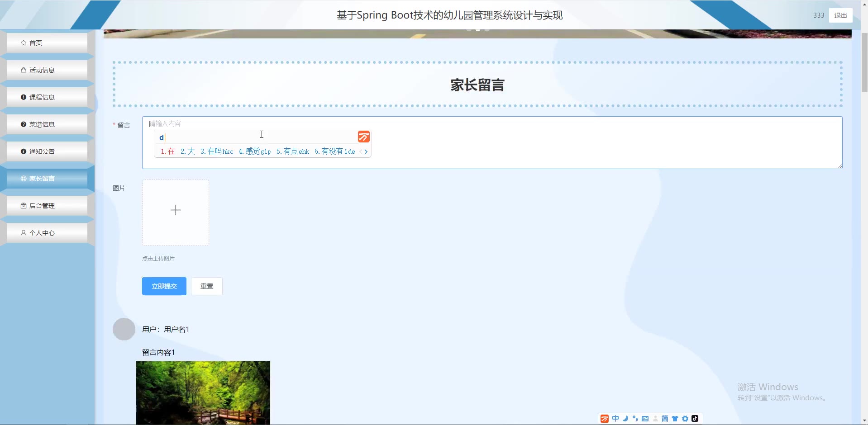The height and width of the screenshot is (425, 868).
Task: Open IME settings gear icon
Action: click(685, 419)
